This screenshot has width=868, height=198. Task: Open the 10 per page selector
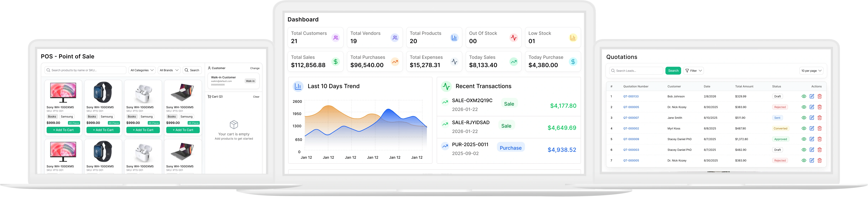coord(811,71)
